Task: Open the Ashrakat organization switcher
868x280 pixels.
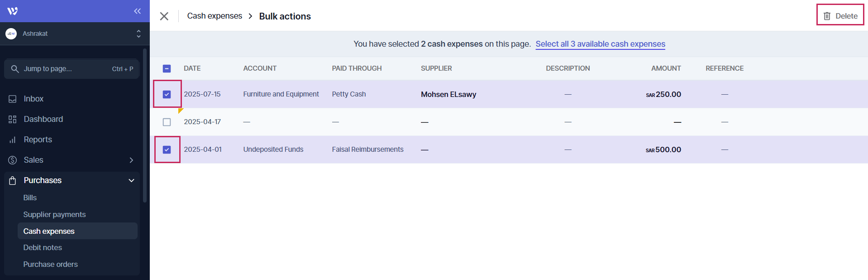Action: pos(138,34)
